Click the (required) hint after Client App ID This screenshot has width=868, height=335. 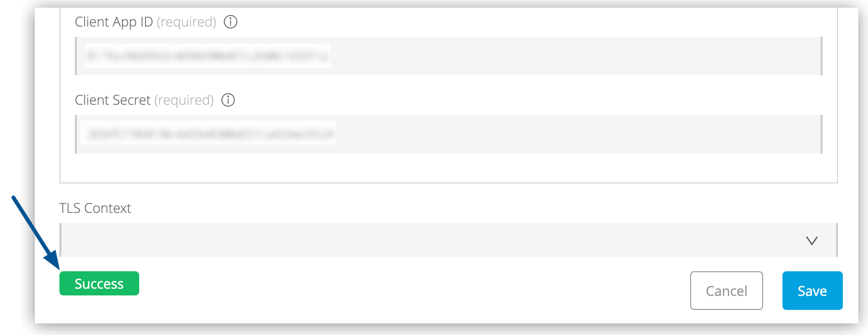187,22
